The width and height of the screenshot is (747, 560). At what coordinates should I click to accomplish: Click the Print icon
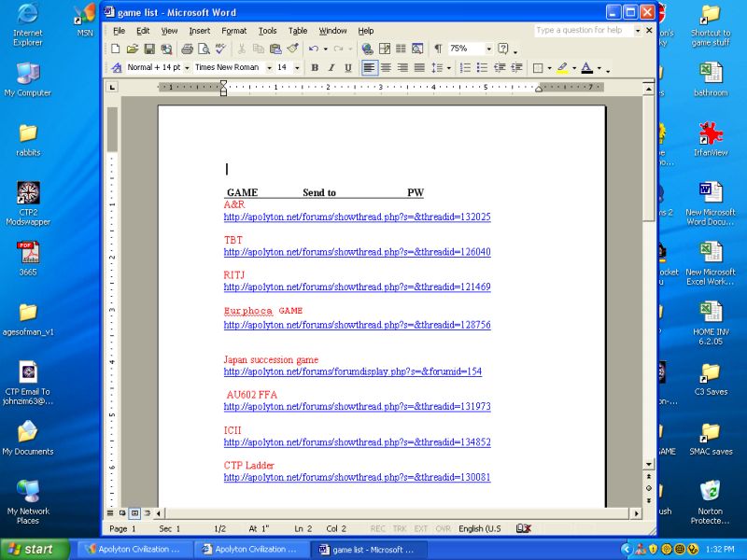pyautogui.click(x=187, y=49)
